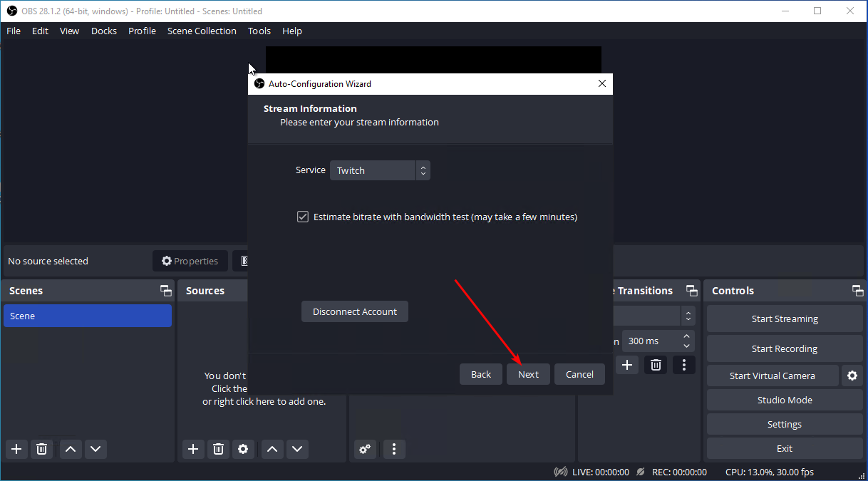
Task: Open the Scene Collection menu
Action: pyautogui.click(x=202, y=31)
